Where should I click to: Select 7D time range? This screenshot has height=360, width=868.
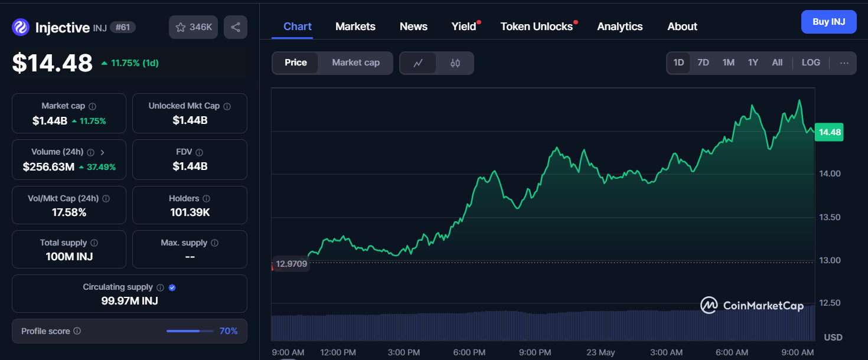click(x=703, y=63)
